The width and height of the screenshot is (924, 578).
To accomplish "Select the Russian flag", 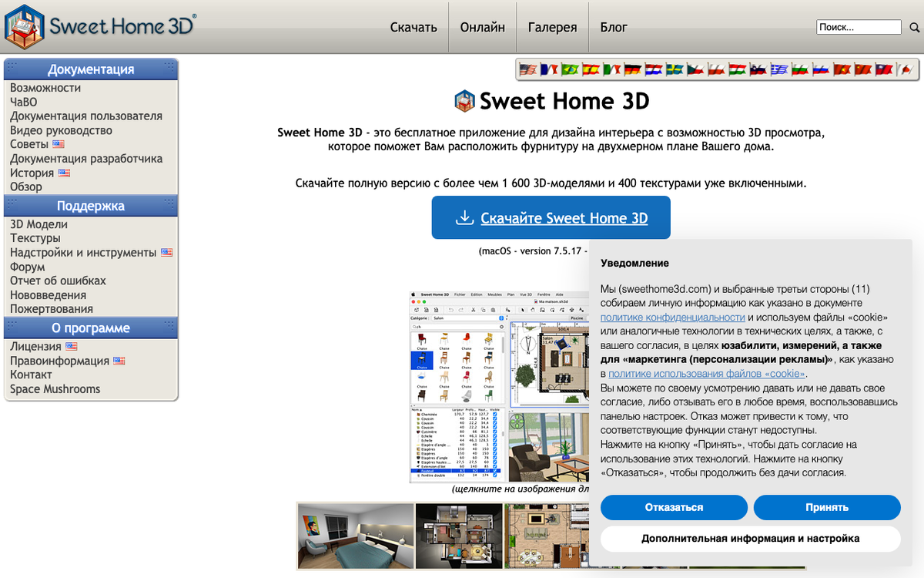I will click(821, 69).
